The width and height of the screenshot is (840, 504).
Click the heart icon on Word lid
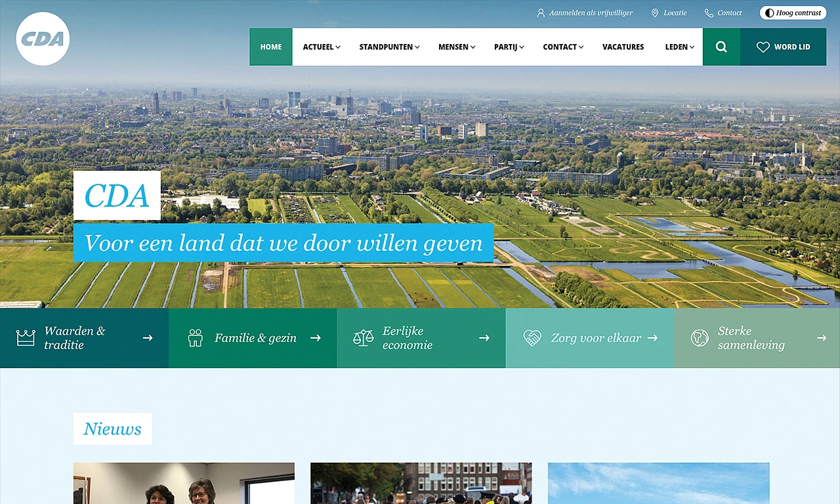tap(763, 47)
